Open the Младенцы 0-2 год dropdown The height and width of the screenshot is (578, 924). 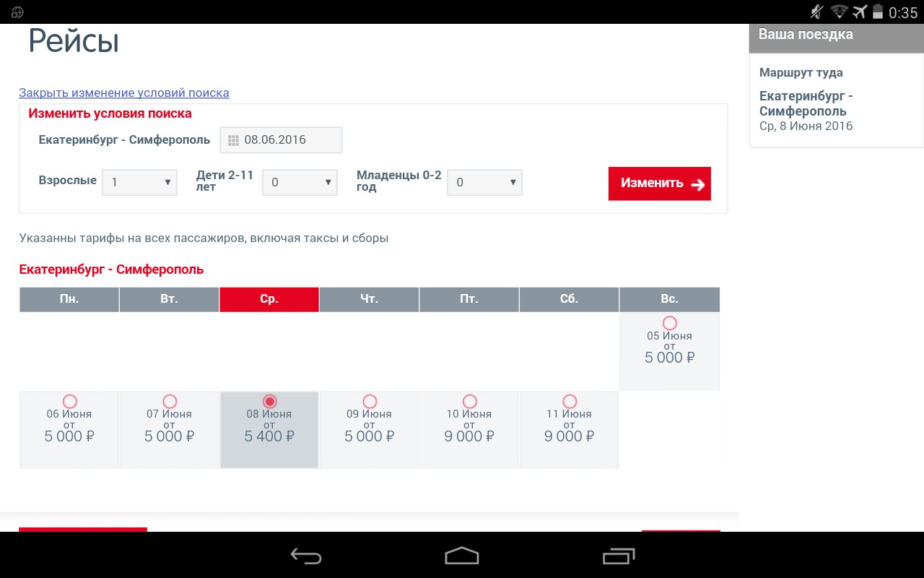pyautogui.click(x=485, y=182)
